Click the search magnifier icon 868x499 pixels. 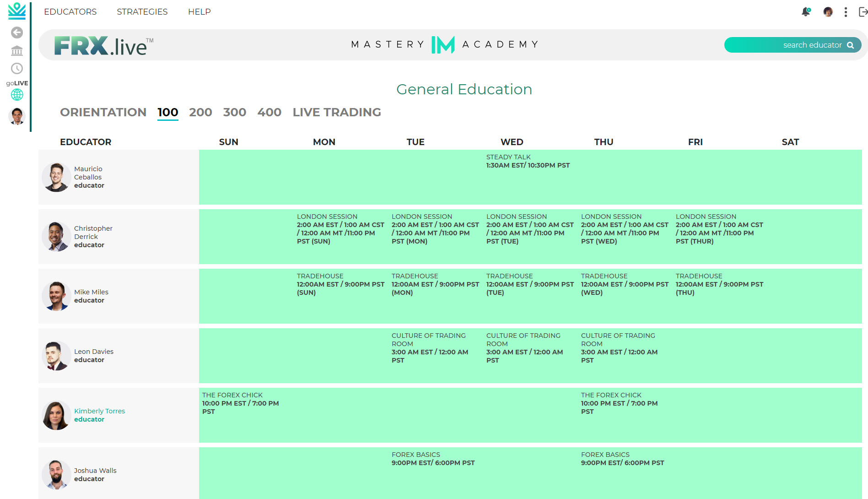tap(850, 45)
